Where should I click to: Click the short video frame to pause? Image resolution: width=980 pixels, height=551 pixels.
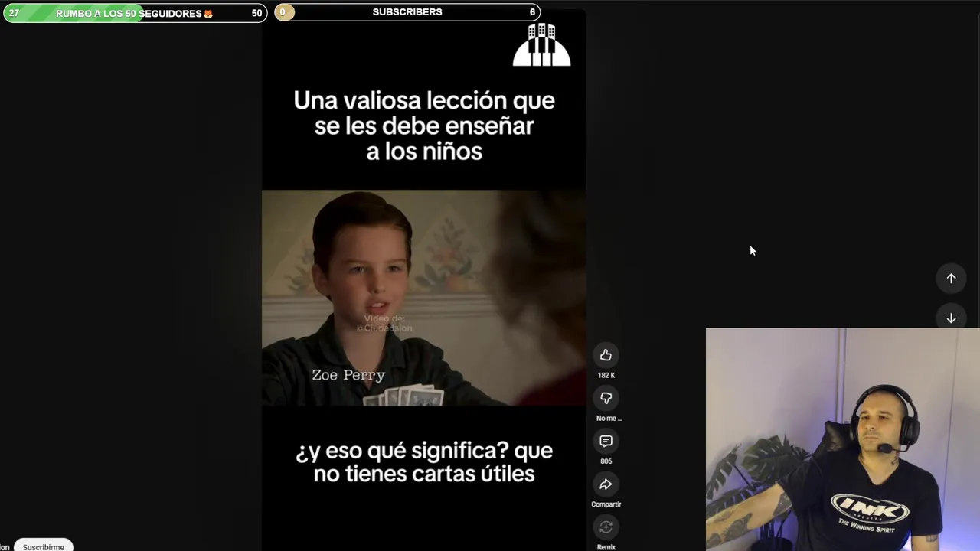423,298
